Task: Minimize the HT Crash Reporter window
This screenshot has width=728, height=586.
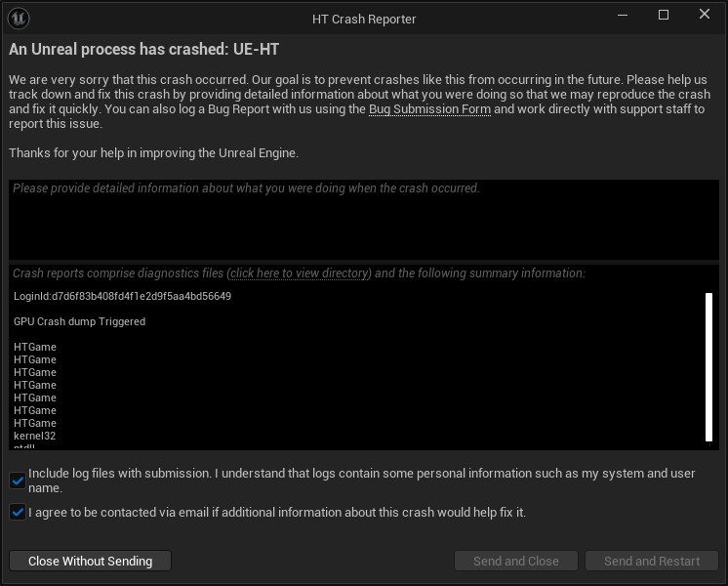Action: [623, 16]
